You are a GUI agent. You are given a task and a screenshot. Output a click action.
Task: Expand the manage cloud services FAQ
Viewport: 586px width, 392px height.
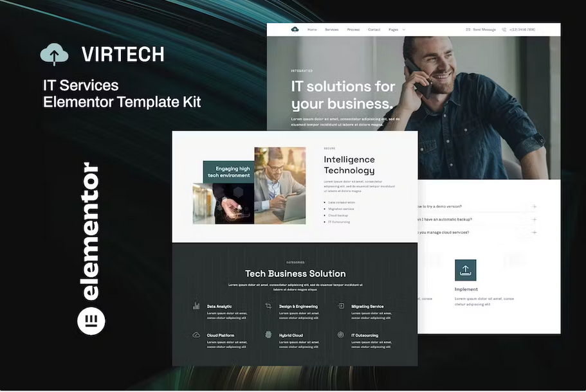pyautogui.click(x=534, y=233)
